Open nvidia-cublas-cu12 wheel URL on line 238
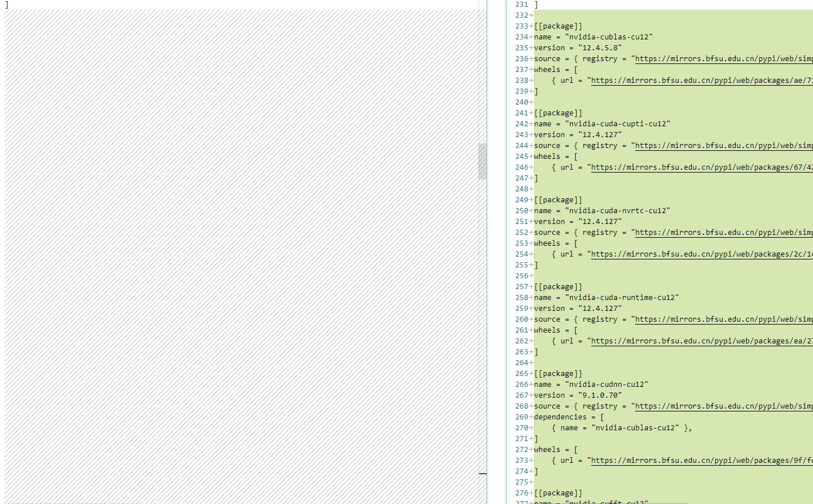 [x=702, y=81]
